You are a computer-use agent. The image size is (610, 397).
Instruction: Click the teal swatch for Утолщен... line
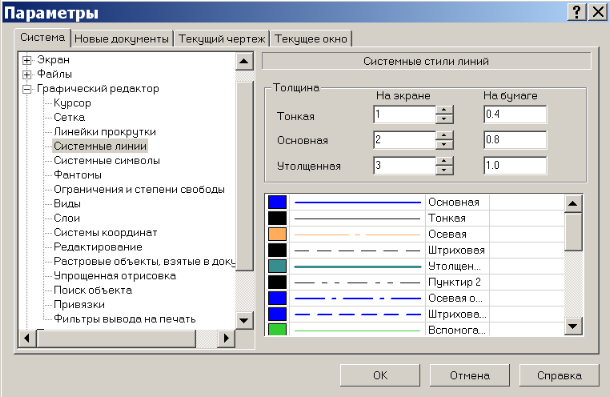point(277,266)
